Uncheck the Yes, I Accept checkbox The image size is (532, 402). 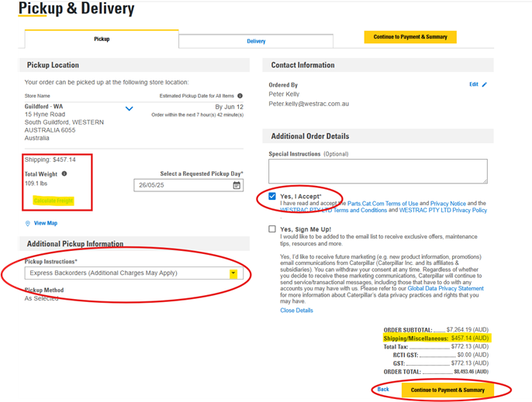pos(272,196)
